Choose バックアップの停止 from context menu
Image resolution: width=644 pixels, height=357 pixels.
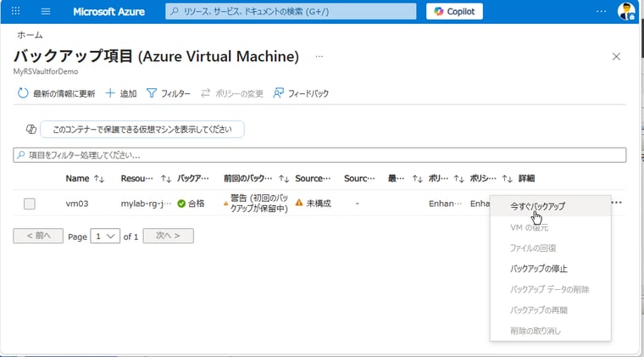(x=550, y=269)
